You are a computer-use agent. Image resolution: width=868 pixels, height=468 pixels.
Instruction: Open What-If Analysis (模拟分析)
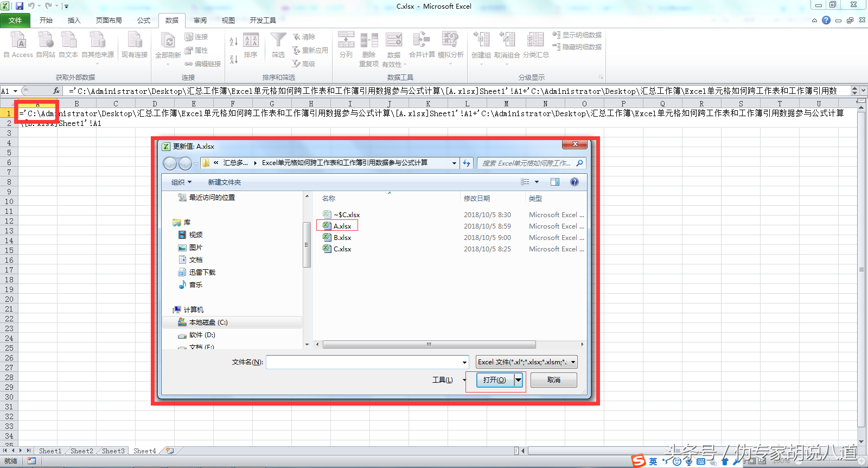pyautogui.click(x=451, y=48)
